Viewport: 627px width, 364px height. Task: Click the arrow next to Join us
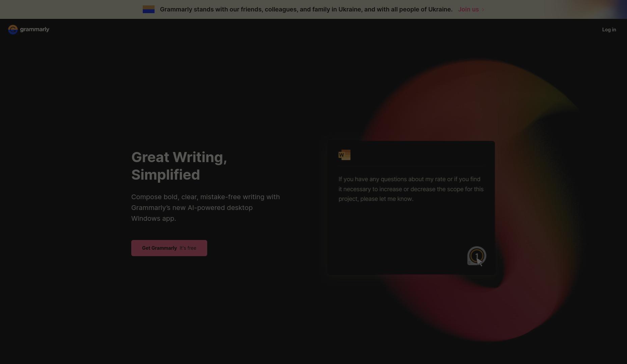(483, 10)
